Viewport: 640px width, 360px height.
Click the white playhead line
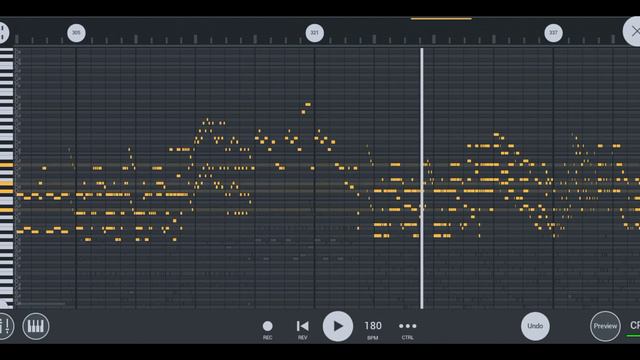[422, 178]
